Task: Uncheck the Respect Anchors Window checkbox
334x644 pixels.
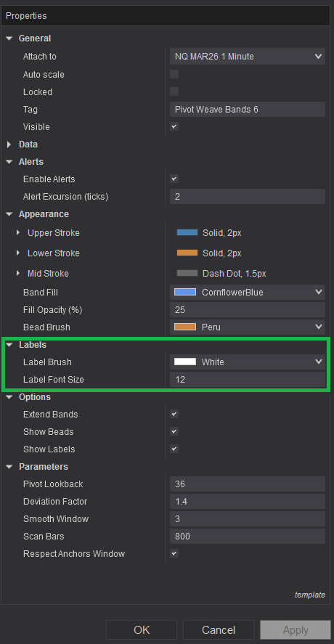Action: [x=174, y=554]
